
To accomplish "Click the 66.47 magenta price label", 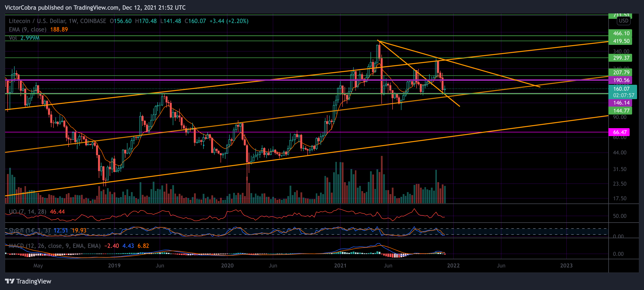I will (x=619, y=132).
